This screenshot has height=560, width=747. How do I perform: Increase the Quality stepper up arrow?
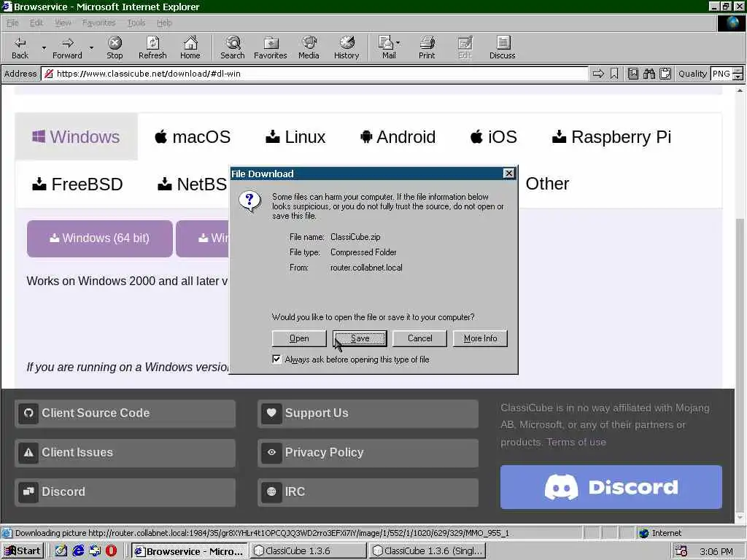[x=738, y=71]
